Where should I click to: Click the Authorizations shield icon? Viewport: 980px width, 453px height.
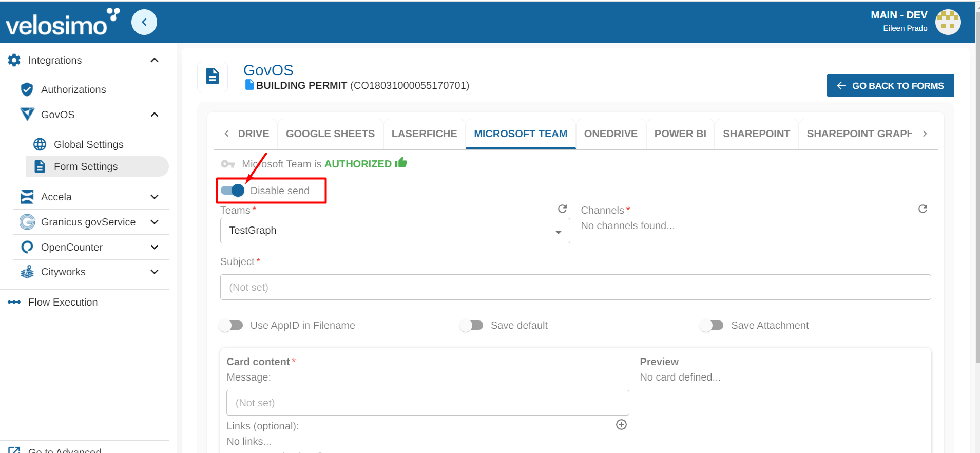pyautogui.click(x=27, y=89)
